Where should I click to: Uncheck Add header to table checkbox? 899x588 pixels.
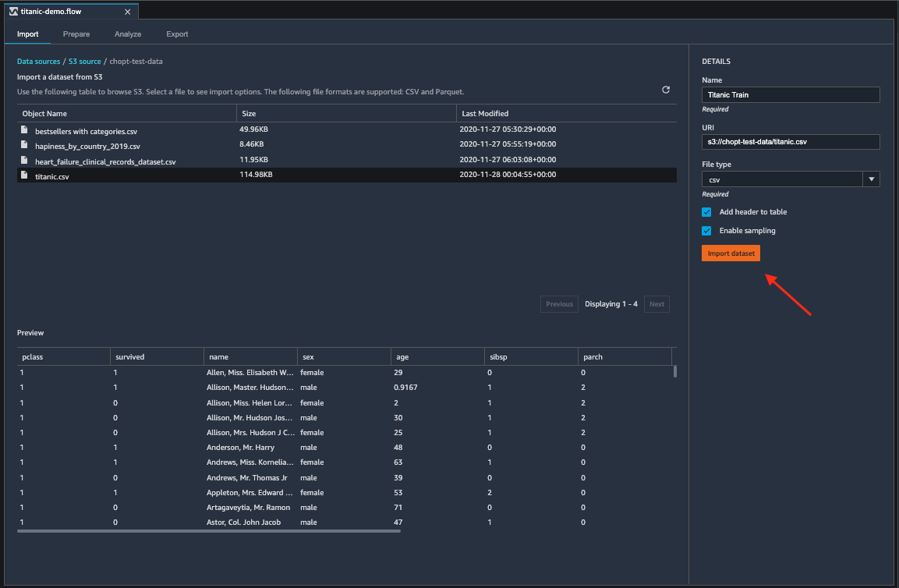click(x=706, y=212)
